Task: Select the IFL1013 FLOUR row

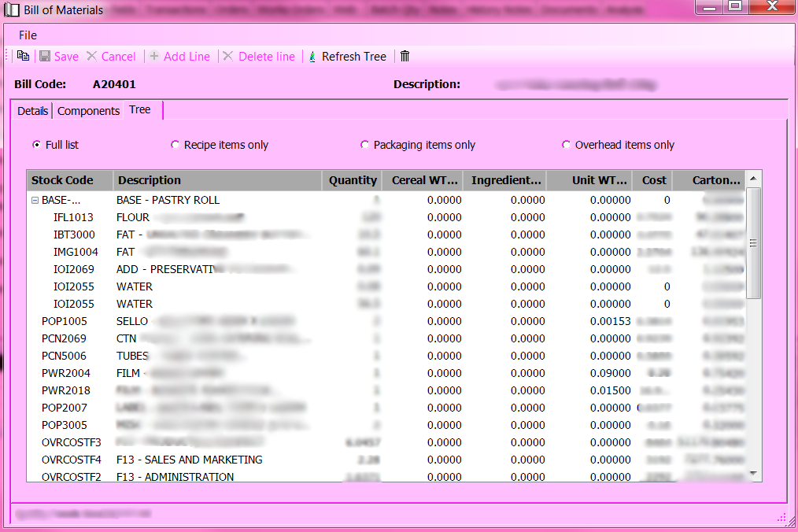Action: click(x=386, y=217)
